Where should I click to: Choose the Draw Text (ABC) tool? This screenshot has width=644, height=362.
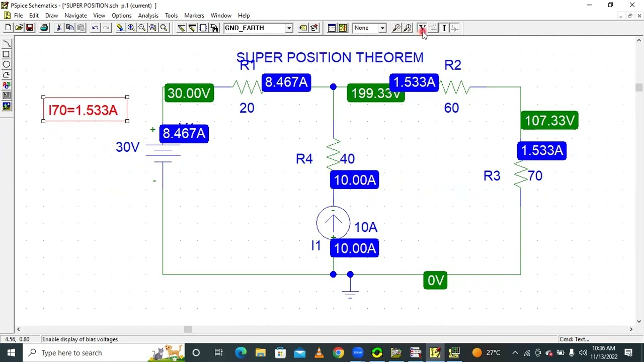7,85
